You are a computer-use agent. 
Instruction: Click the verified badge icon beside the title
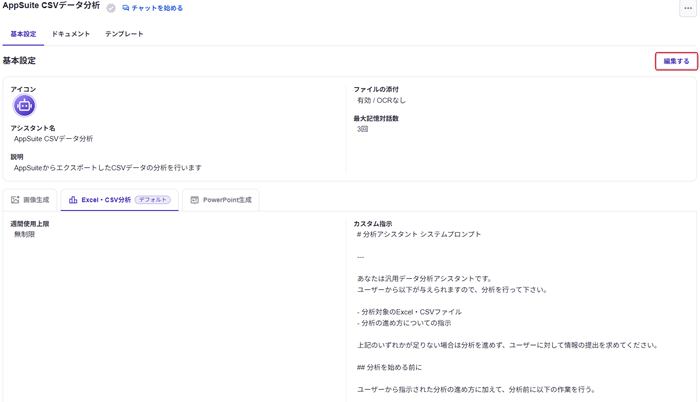click(111, 8)
